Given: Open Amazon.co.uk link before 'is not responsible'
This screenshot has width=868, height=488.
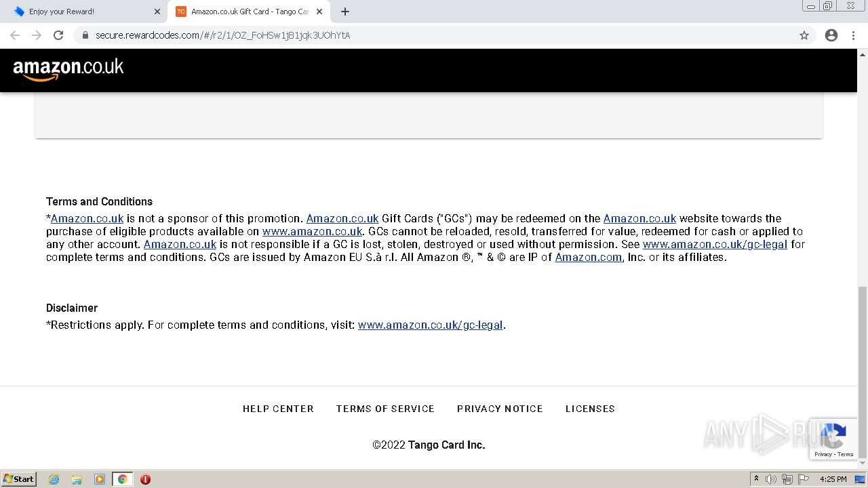Looking at the screenshot, I should pyautogui.click(x=180, y=244).
